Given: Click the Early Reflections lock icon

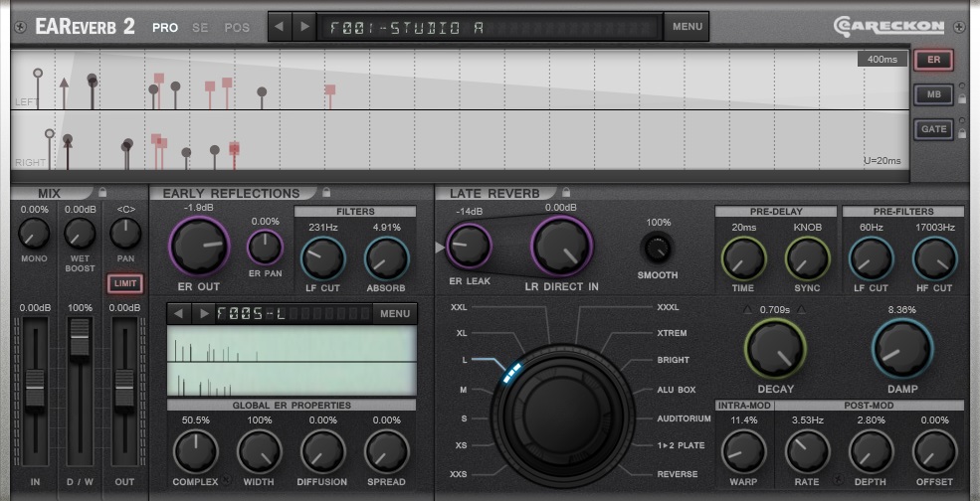Looking at the screenshot, I should [x=327, y=193].
